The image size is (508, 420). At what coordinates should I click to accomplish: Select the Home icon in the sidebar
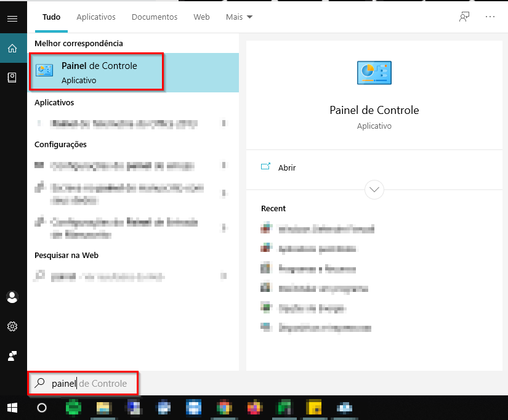12,48
